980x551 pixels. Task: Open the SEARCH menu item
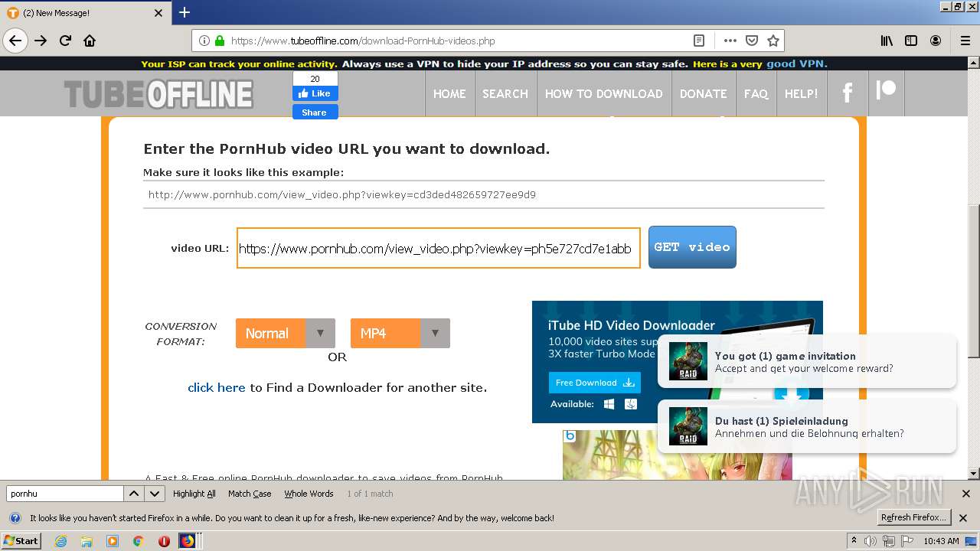(505, 93)
